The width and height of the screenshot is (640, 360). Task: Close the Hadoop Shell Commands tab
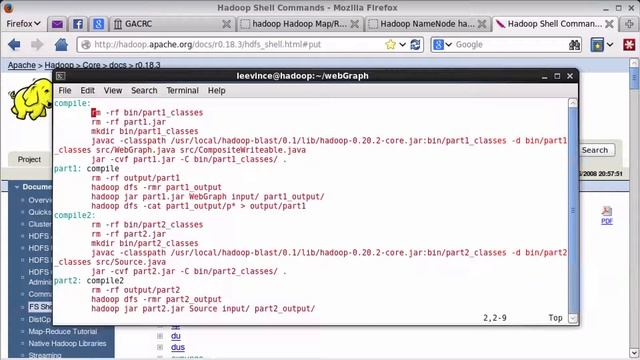coord(609,24)
